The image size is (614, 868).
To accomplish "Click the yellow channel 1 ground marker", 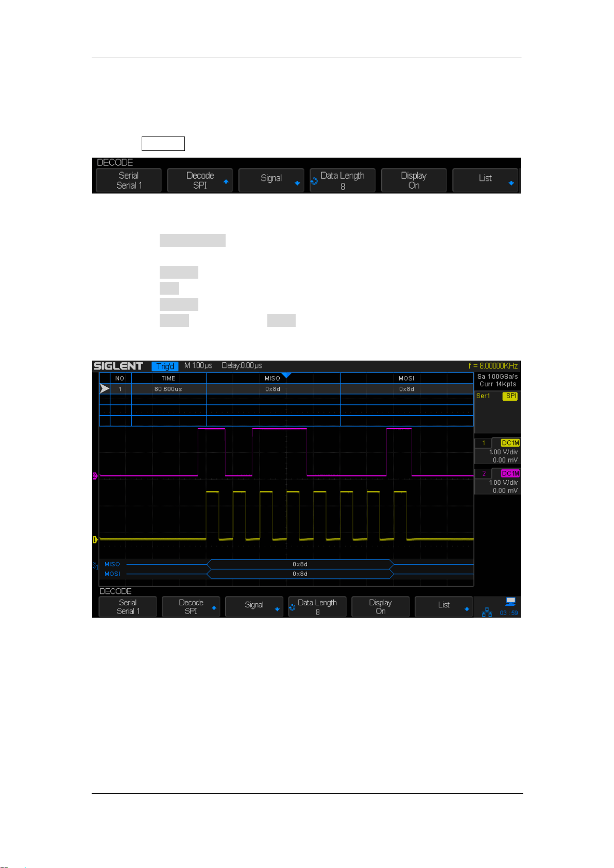I will (x=95, y=539).
